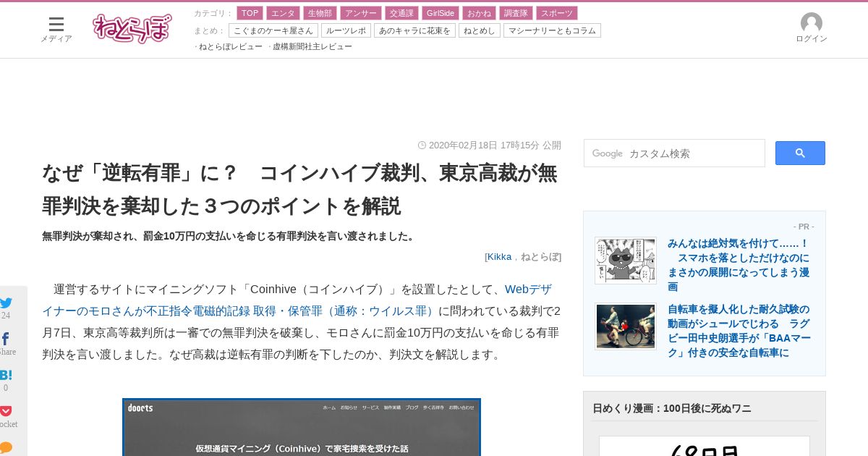
Task: Click ねとらぼ byline text
Action: point(540,256)
